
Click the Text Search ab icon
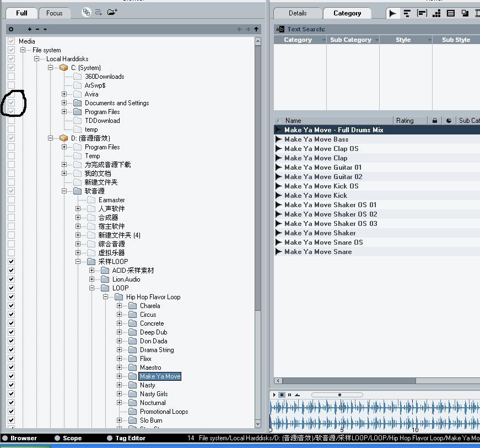280,29
